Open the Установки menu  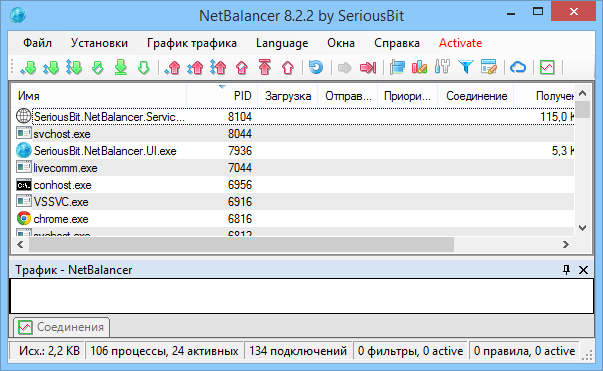pyautogui.click(x=99, y=43)
